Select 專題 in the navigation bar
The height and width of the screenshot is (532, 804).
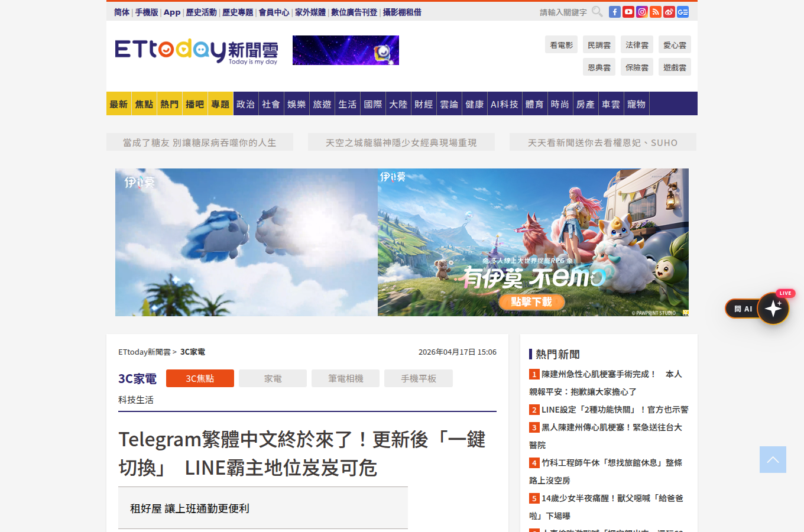click(221, 104)
